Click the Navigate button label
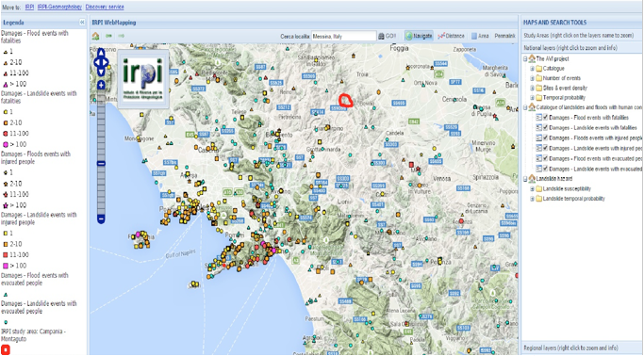 (x=422, y=36)
